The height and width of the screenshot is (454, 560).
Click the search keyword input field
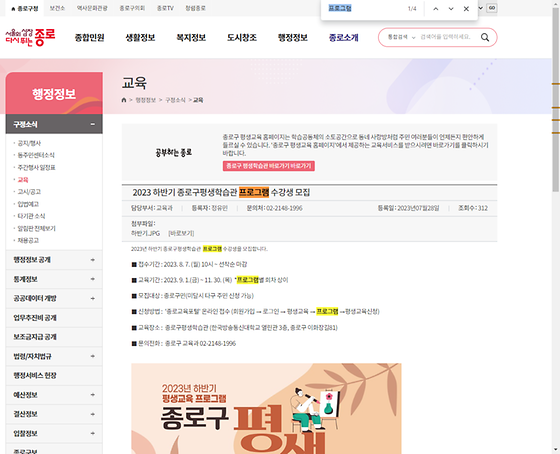(446, 37)
